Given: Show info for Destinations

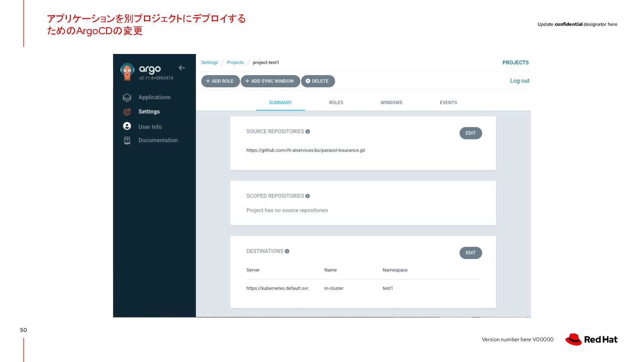Looking at the screenshot, I should tap(287, 251).
